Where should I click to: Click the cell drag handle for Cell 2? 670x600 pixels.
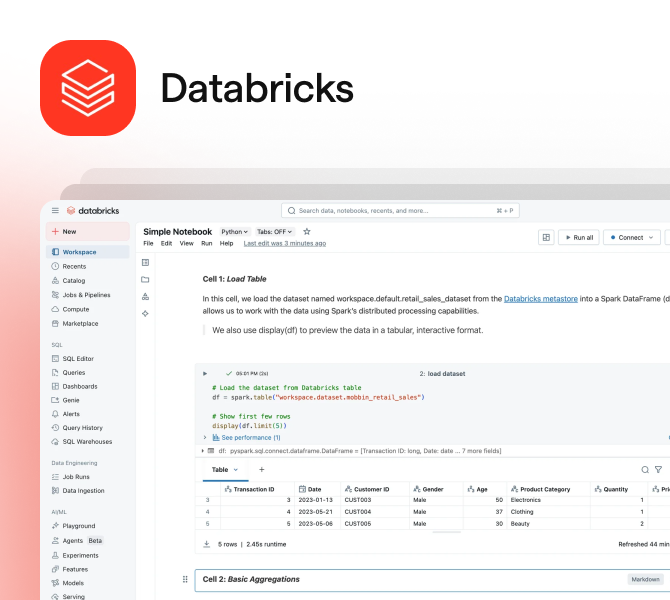pyautogui.click(x=185, y=579)
